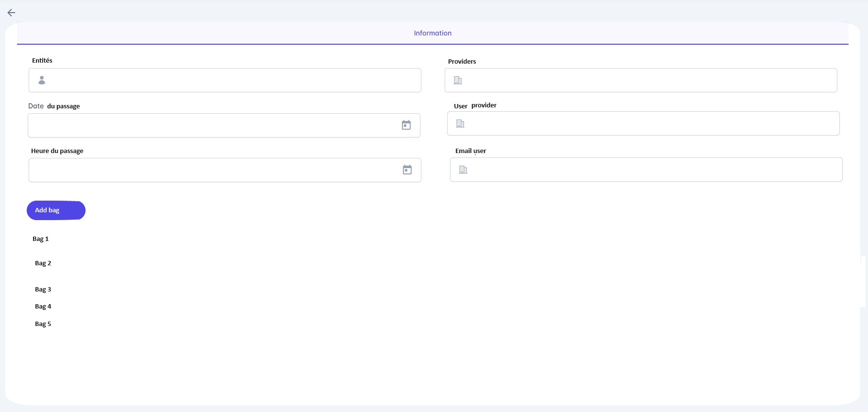
Task: Click the building icon in Providers field
Action: click(x=458, y=80)
